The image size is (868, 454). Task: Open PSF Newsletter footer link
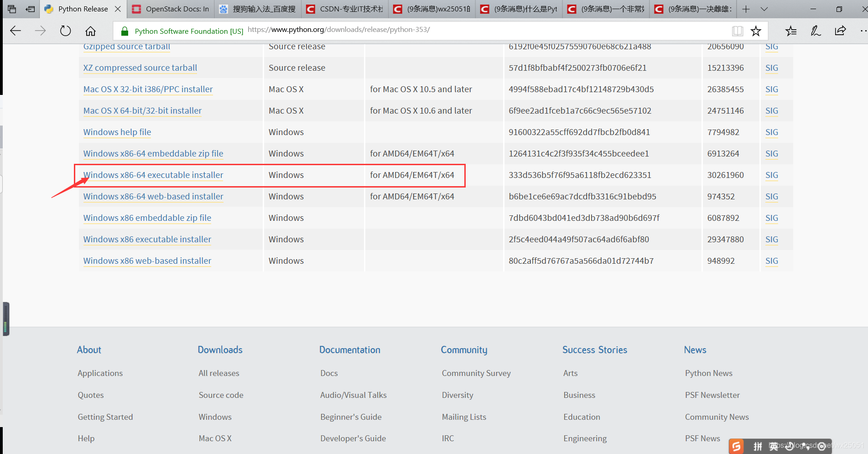click(712, 395)
